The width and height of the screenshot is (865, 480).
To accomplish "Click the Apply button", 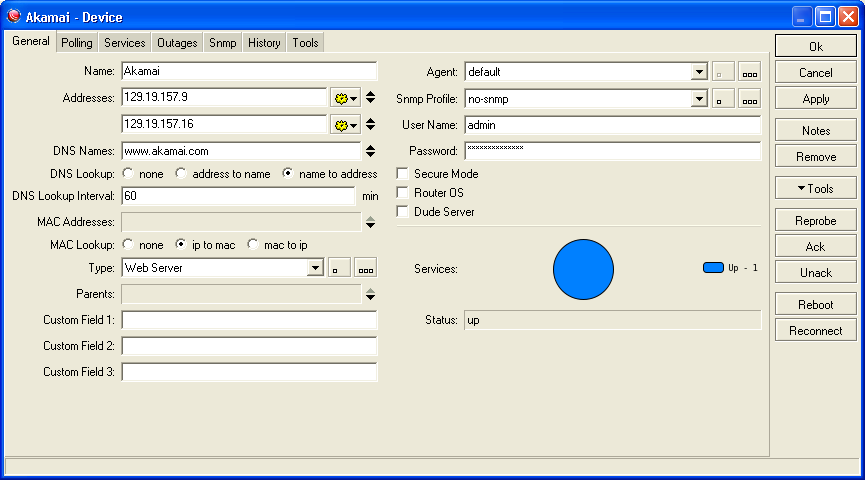I will tap(815, 99).
